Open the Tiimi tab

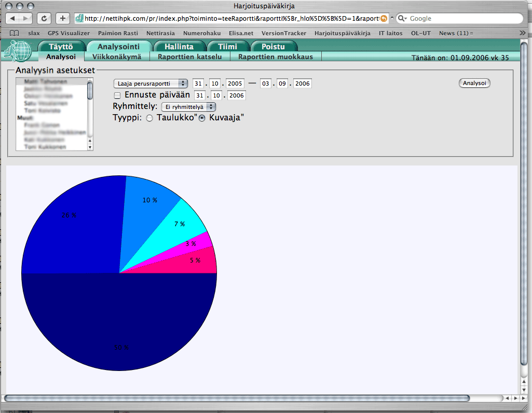coord(227,47)
